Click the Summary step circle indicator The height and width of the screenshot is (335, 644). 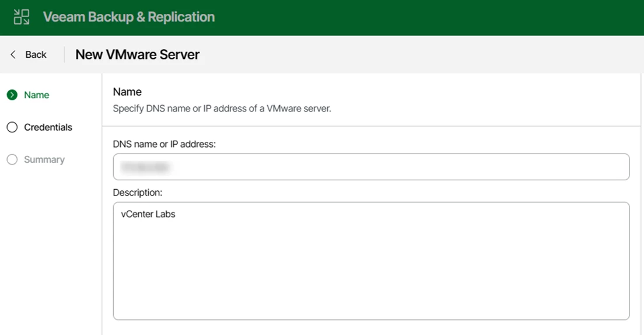(x=12, y=159)
